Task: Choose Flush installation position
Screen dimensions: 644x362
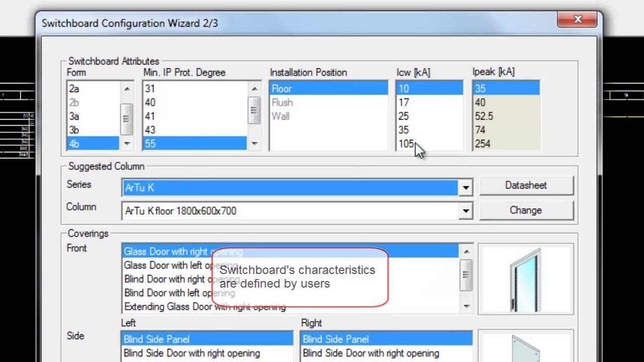Action: tap(329, 103)
